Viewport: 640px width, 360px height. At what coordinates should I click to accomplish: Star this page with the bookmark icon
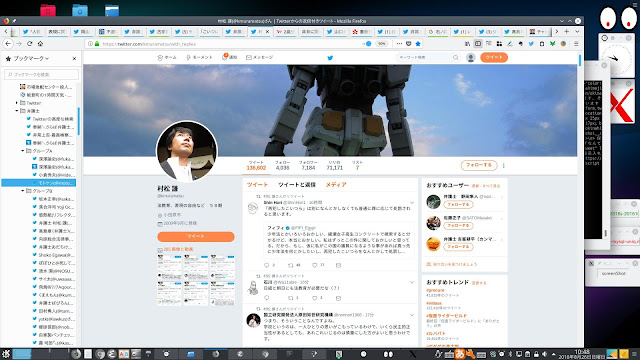pos(418,44)
